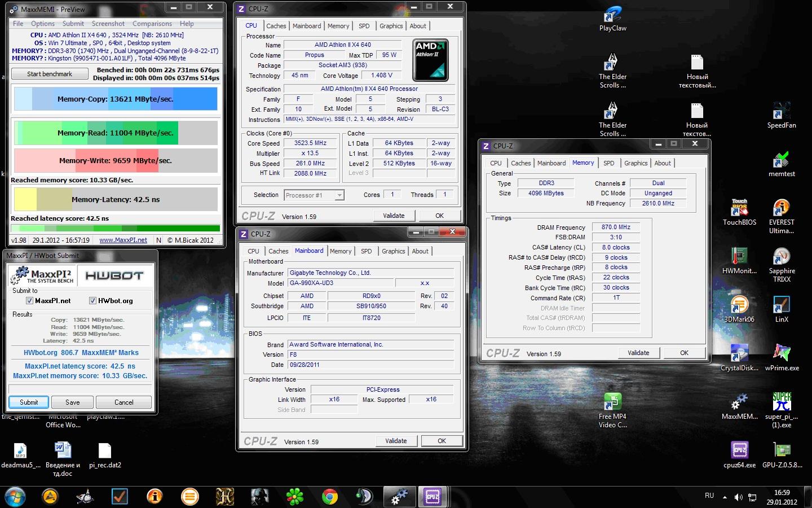This screenshot has height=508, width=812.
Task: Click the AMD Athlon II logo
Action: coord(430,60)
